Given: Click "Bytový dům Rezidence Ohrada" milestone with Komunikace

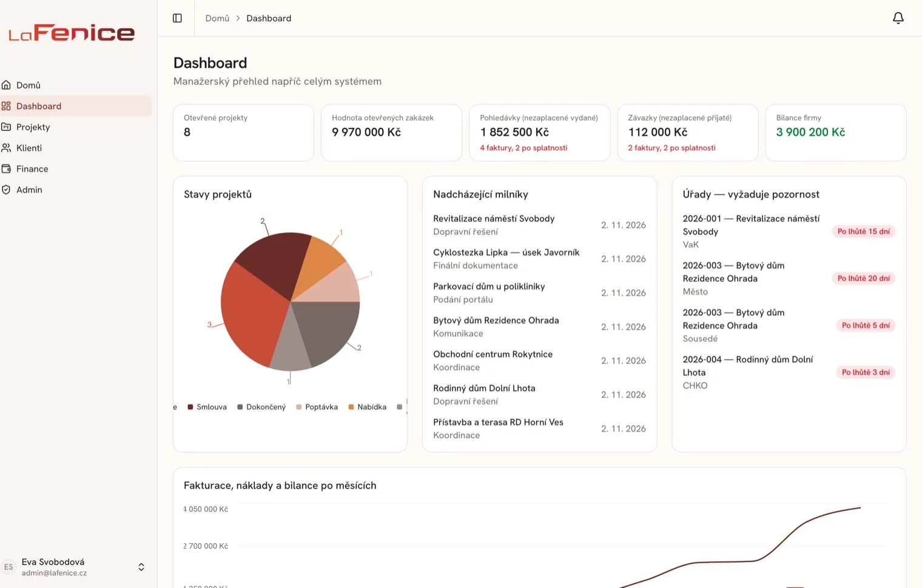Looking at the screenshot, I should click(539, 327).
